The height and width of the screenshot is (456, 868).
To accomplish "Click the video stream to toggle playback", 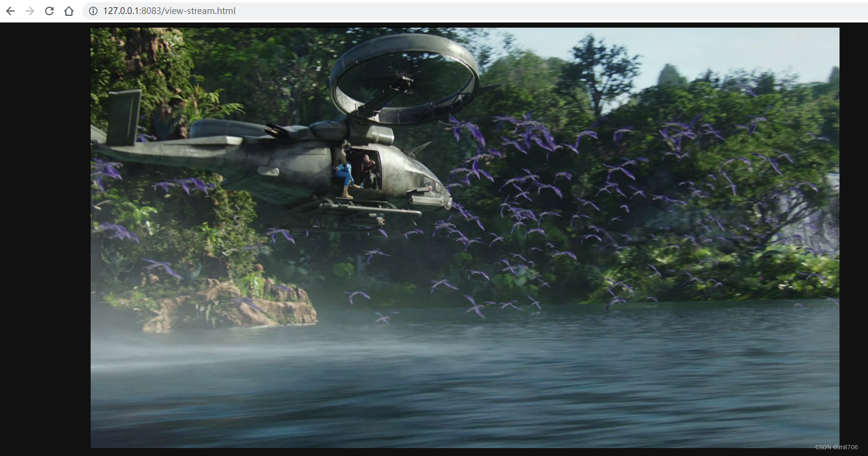I will pos(463,238).
